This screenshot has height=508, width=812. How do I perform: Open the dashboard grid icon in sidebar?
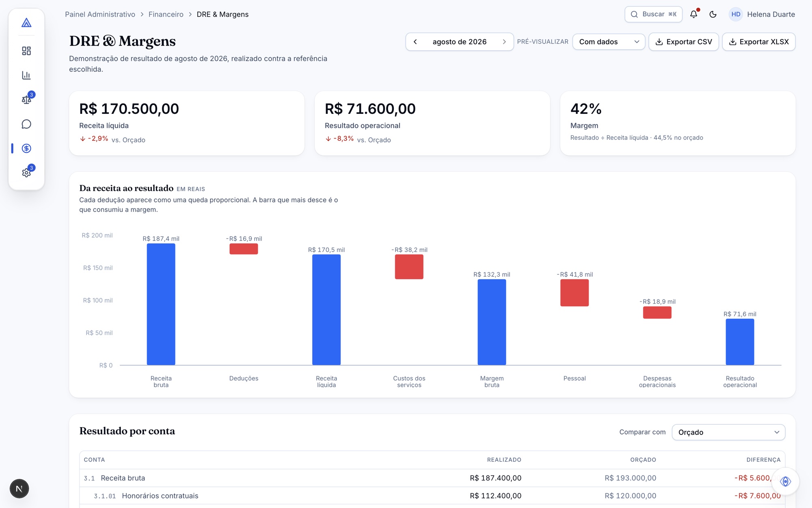tap(26, 51)
